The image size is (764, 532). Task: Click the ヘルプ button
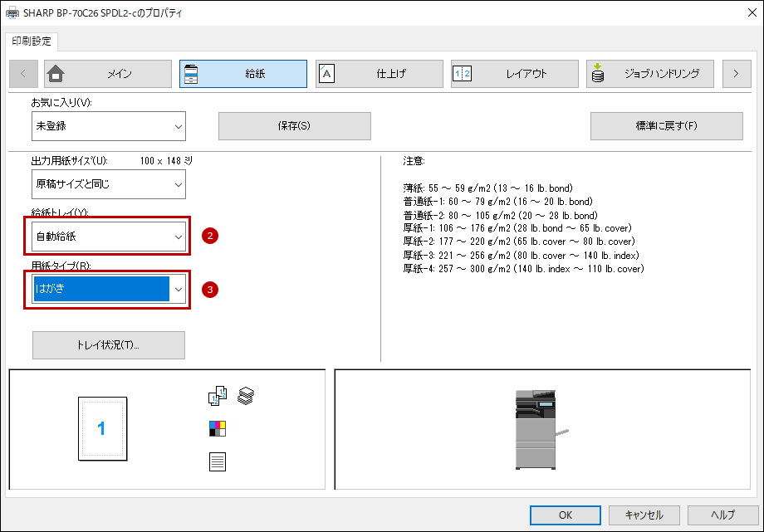(722, 515)
